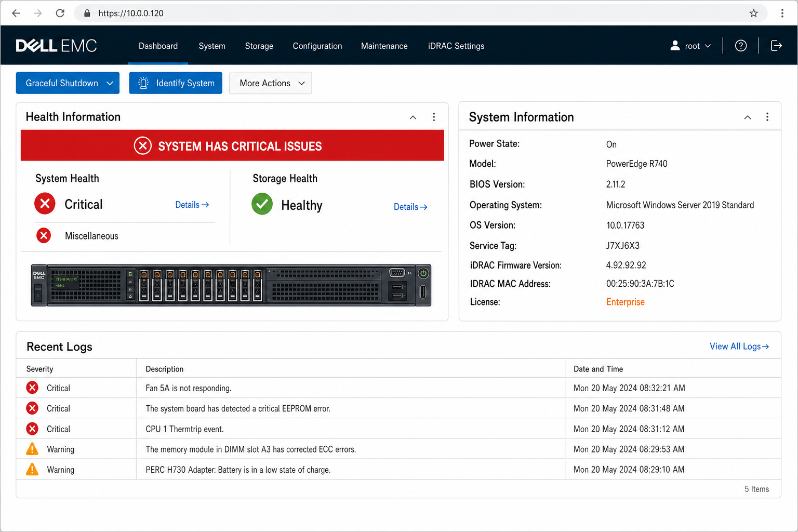Click the critical issues banner X icon
This screenshot has width=798, height=532.
pos(143,146)
